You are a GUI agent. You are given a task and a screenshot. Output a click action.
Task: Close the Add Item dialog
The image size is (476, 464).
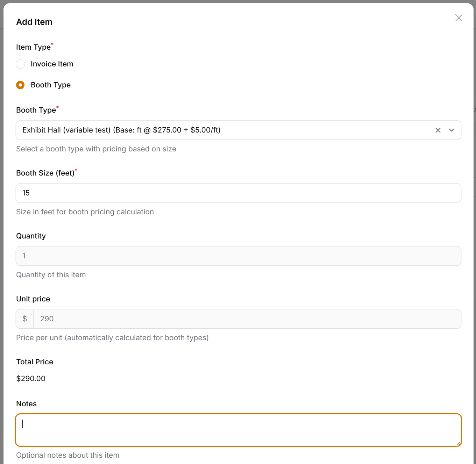(x=459, y=18)
